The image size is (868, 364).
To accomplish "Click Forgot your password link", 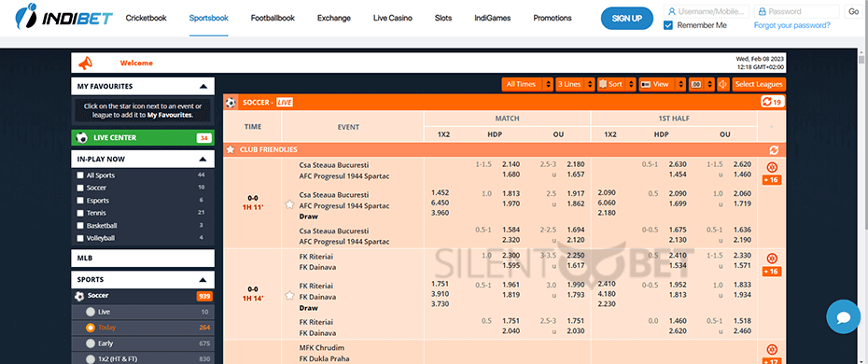I will click(792, 25).
